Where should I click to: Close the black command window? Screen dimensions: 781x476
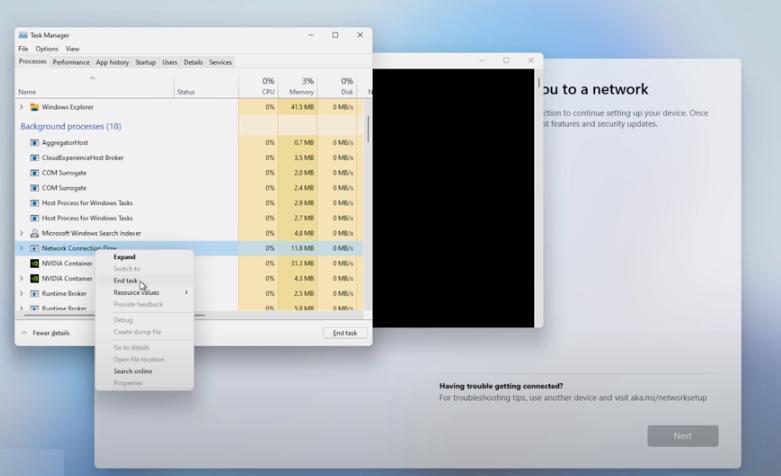click(x=531, y=60)
